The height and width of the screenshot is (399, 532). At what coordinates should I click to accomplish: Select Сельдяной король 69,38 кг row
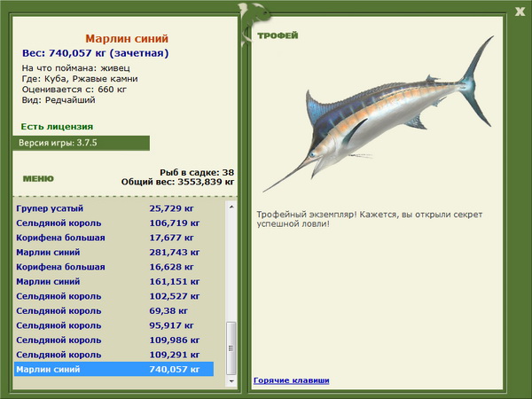114,311
